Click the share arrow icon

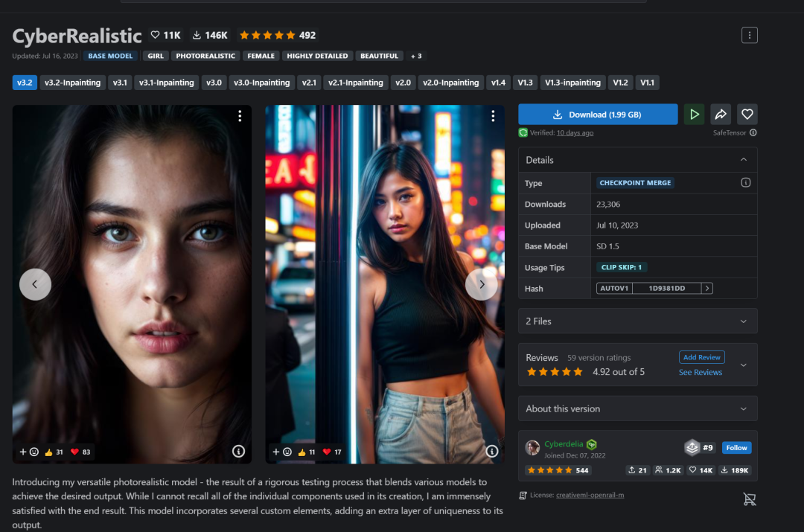click(x=721, y=115)
